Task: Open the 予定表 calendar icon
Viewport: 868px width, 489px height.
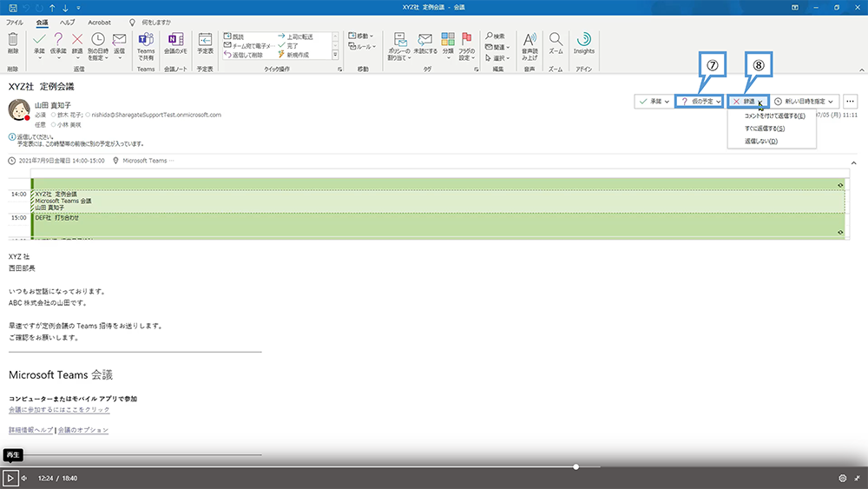Action: 206,39
